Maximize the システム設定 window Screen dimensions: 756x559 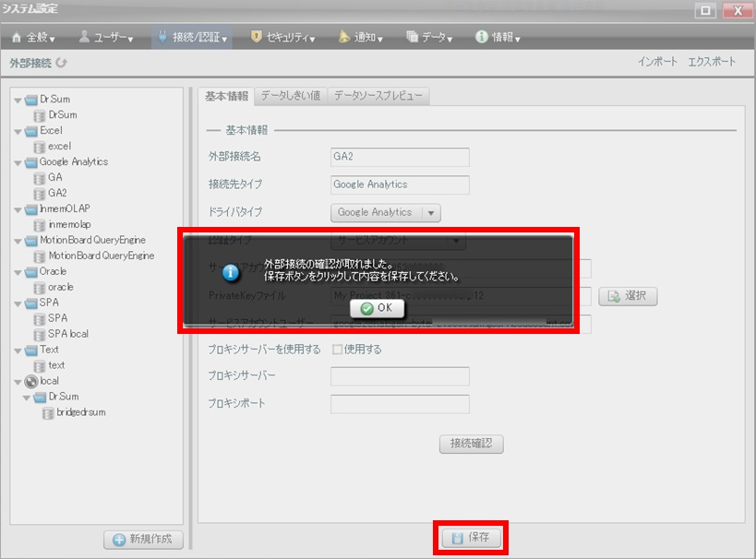705,10
